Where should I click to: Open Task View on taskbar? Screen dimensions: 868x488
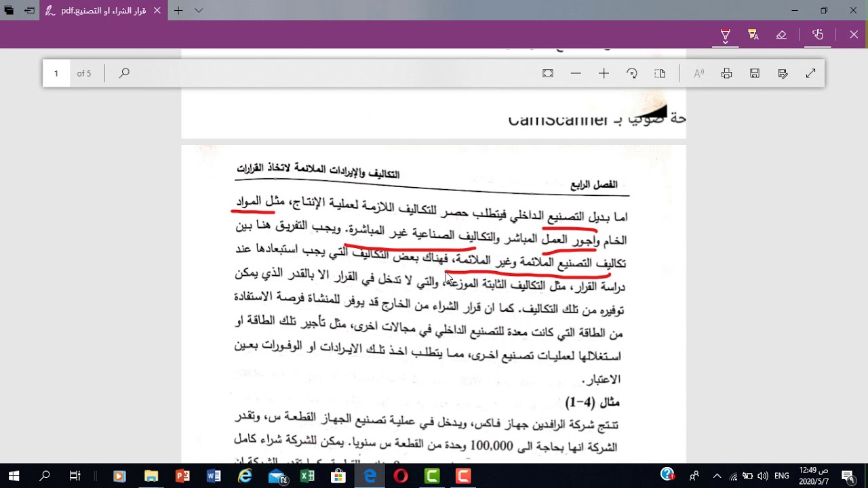click(75, 476)
